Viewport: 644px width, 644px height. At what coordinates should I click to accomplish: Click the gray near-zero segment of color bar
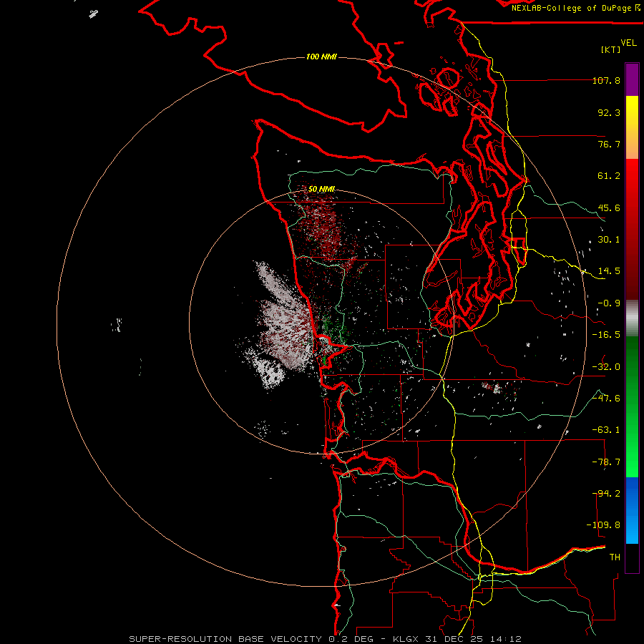pyautogui.click(x=632, y=318)
